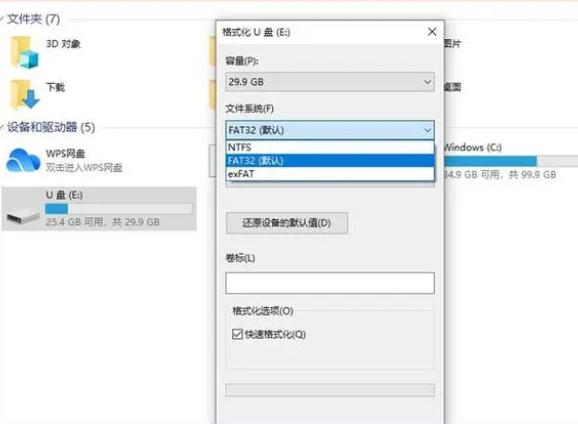Collapse the FAT32 file system combo box
Image resolution: width=578 pixels, height=424 pixels.
[330, 130]
